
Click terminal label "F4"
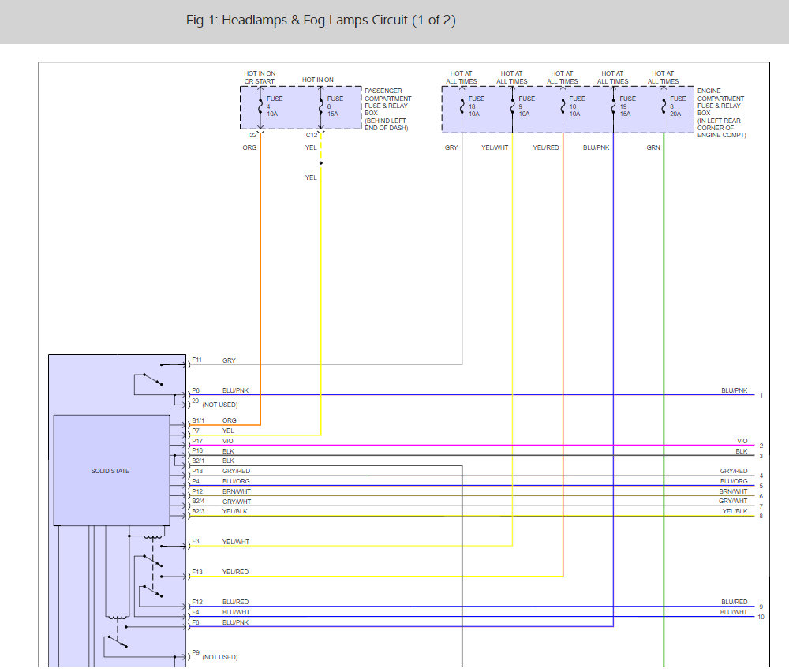[x=196, y=612]
